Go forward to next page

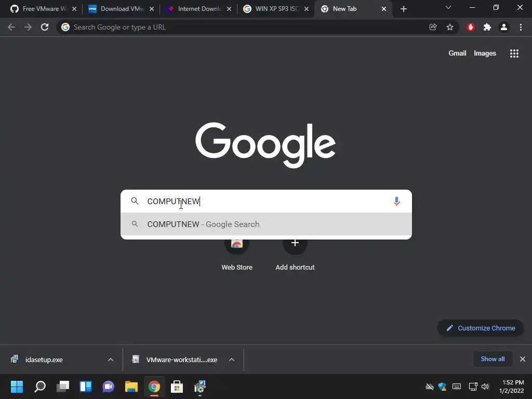28,27
